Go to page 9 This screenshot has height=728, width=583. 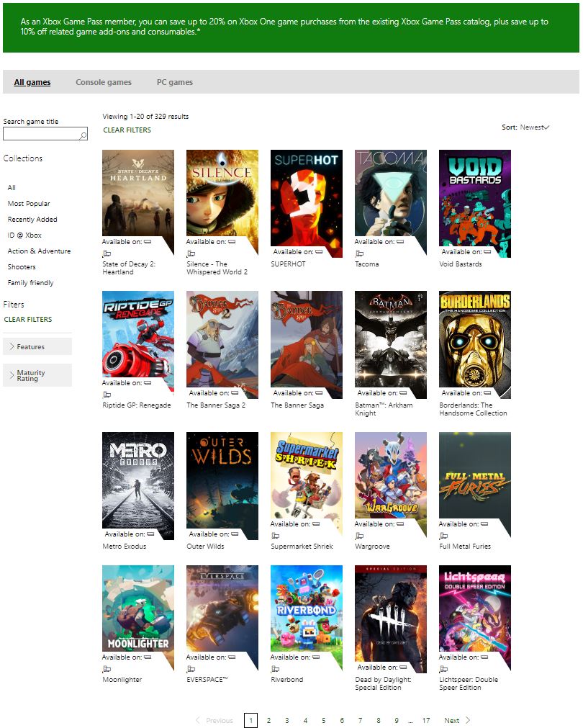pyautogui.click(x=397, y=720)
